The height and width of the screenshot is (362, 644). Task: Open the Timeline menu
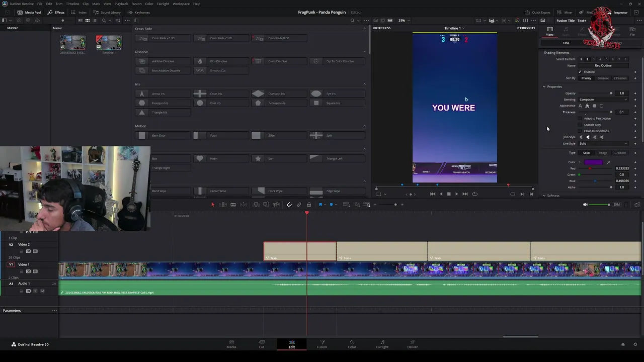[x=72, y=4]
